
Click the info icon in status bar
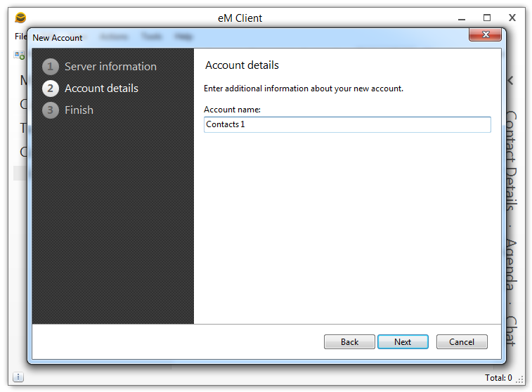[18, 377]
